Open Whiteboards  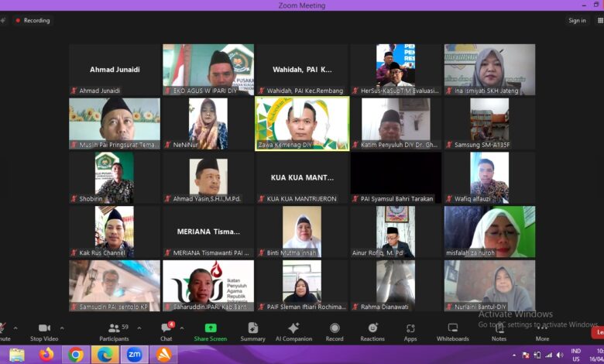453,332
